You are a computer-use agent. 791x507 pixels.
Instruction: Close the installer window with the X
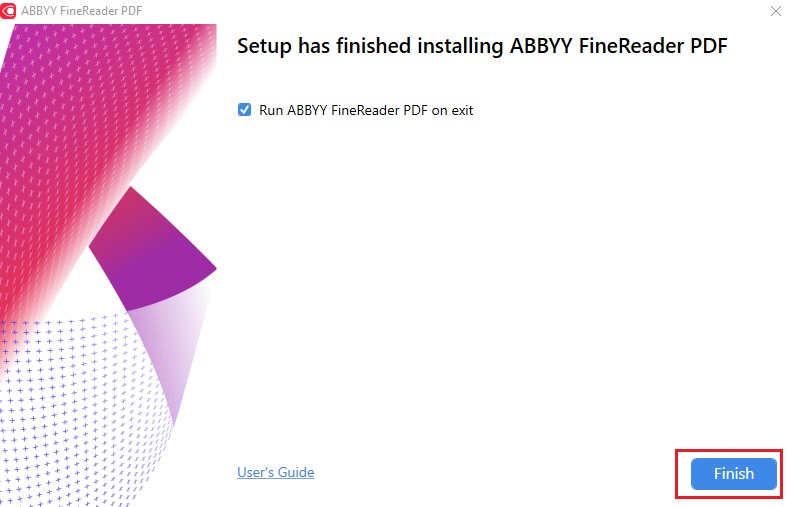[776, 11]
